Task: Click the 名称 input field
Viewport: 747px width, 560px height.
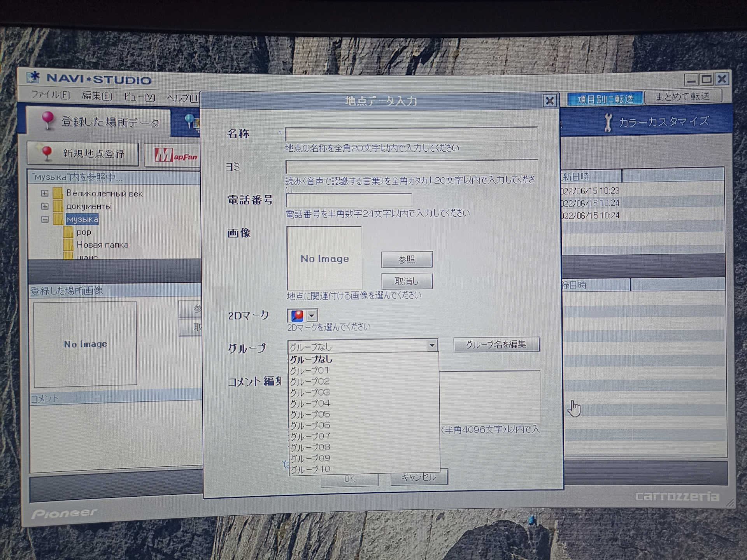Action: [412, 134]
